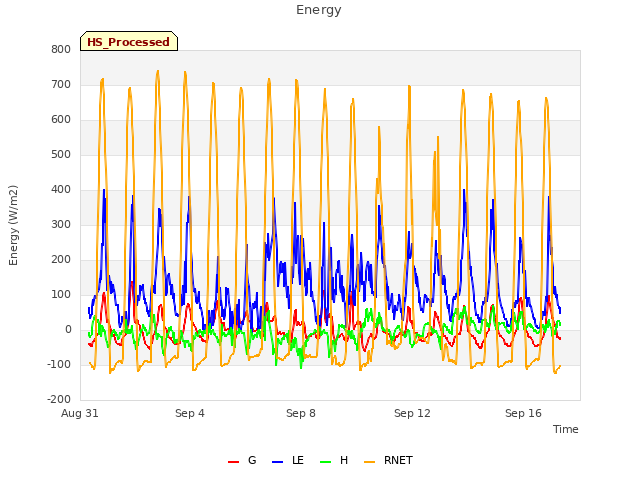Toggle the RNET series legend entry
The width and height of the screenshot is (640, 480).
(389, 460)
